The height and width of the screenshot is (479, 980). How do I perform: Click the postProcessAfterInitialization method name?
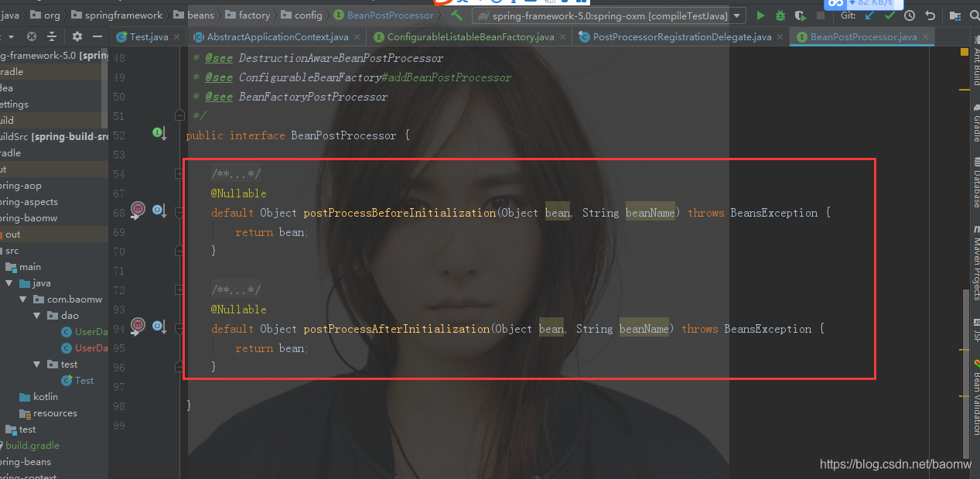[396, 329]
